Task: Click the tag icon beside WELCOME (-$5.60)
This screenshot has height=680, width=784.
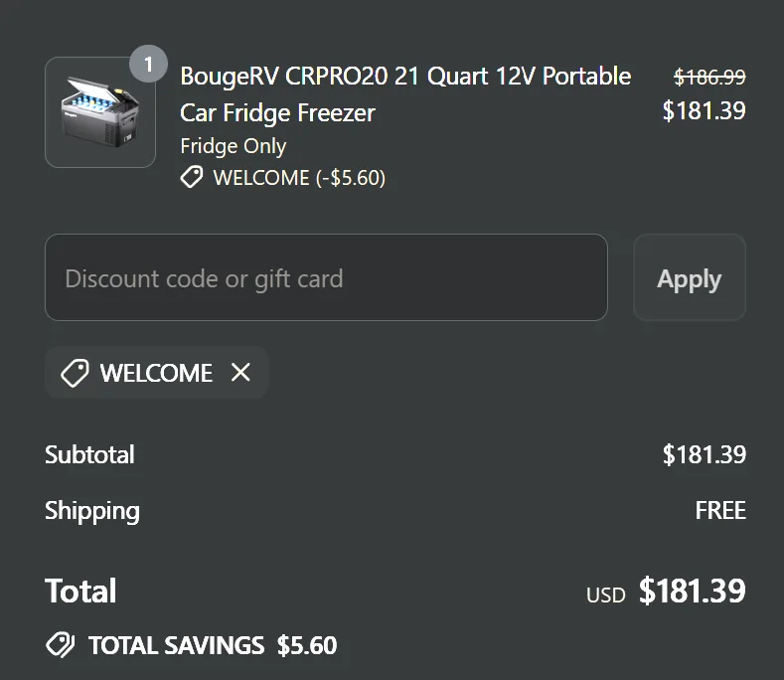Action: 192,177
